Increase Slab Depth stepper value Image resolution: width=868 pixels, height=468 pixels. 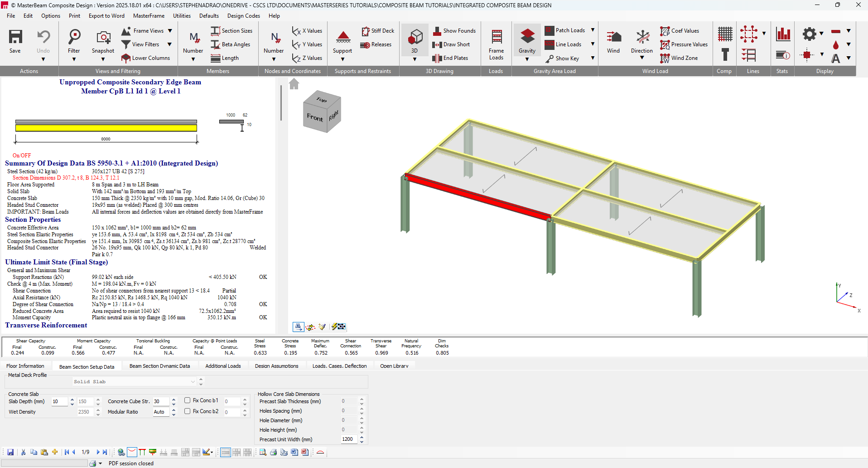click(72, 400)
